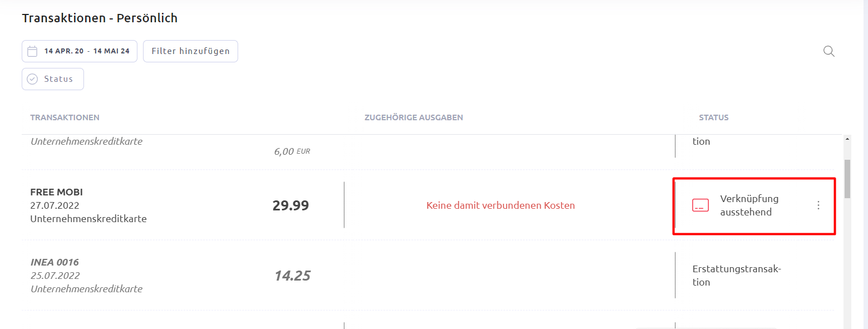Click the red card icon beside Verknüpfung ausstehend
Screen dimensions: 868x329
[x=700, y=205]
